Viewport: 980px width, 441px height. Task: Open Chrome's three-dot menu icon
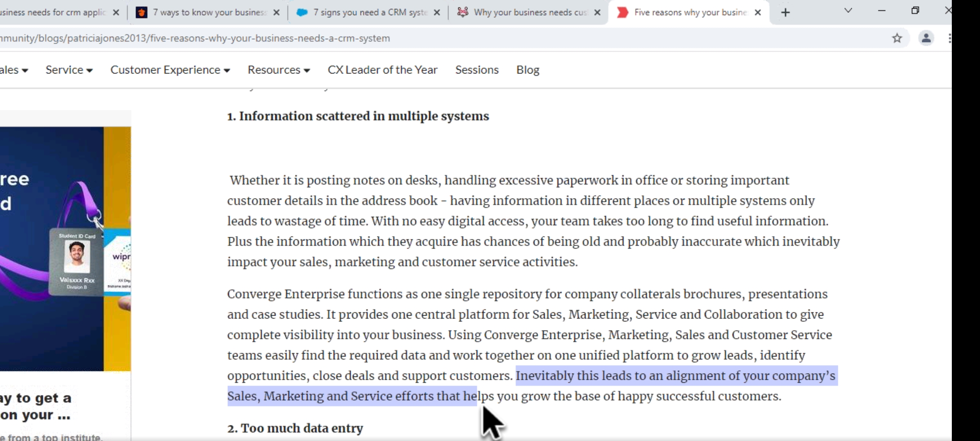point(950,38)
